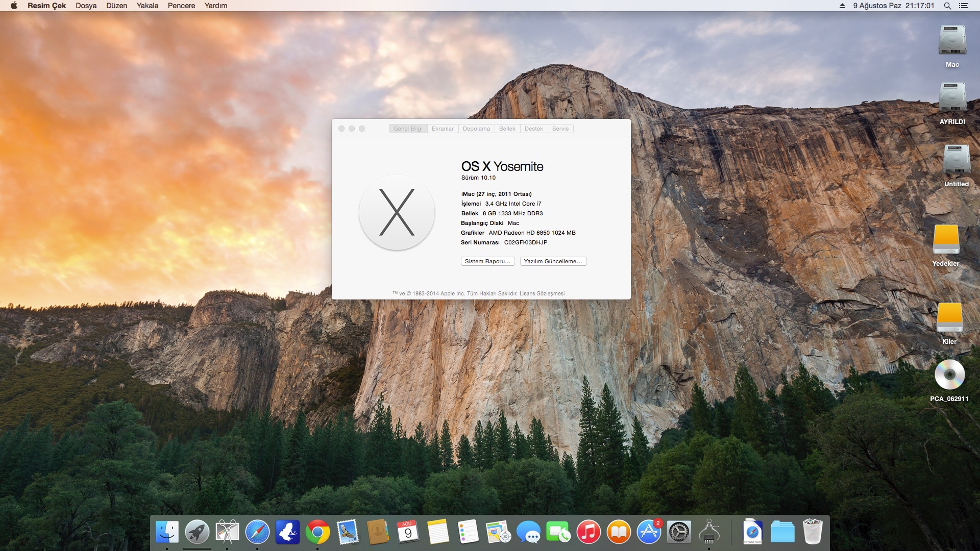
Task: Click the large X logo in About window
Action: coord(397,212)
